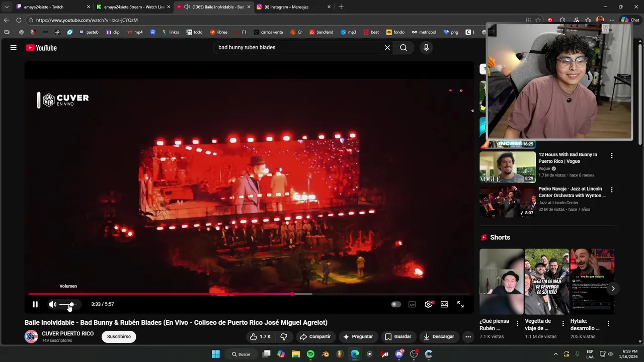The width and height of the screenshot is (644, 362).
Task: Open F1 bookmark
Action: click(x=240, y=32)
